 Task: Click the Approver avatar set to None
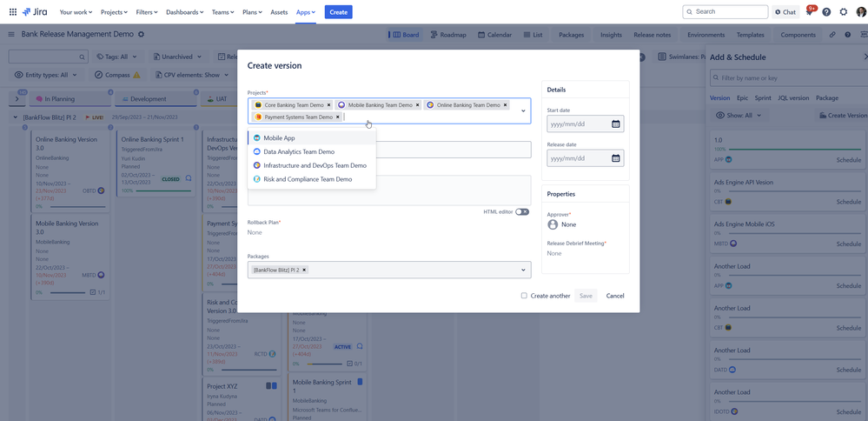point(553,224)
